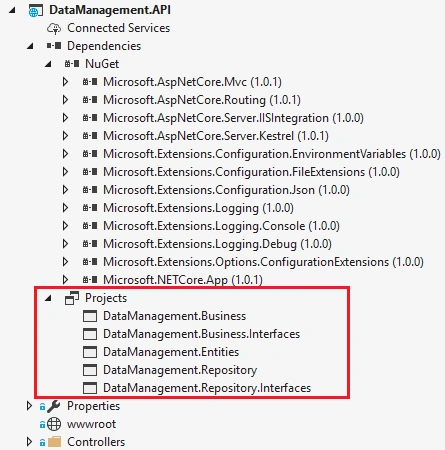Collapse the Dependencies tree node
Screen dimensions: 445x450
click(30, 46)
